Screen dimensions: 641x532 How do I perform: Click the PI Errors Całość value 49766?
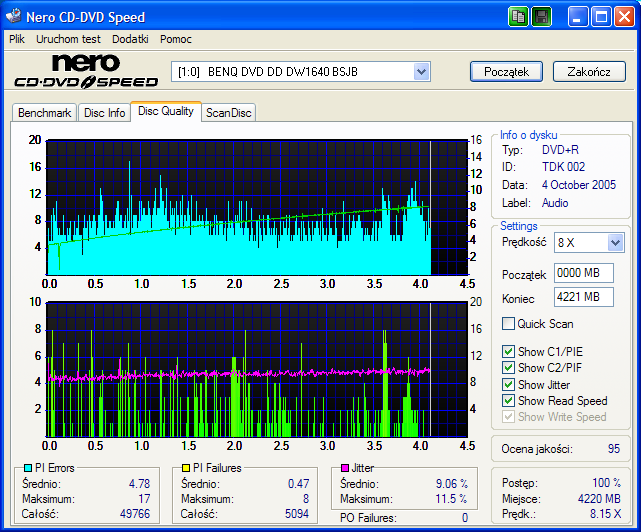coord(135,514)
